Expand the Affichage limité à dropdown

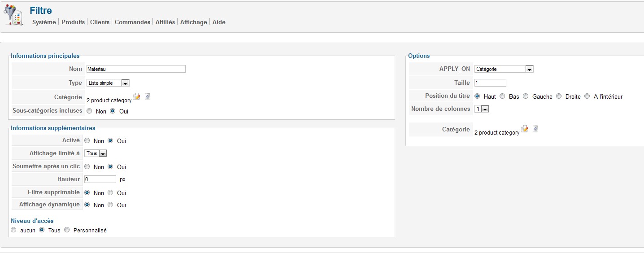(x=96, y=153)
